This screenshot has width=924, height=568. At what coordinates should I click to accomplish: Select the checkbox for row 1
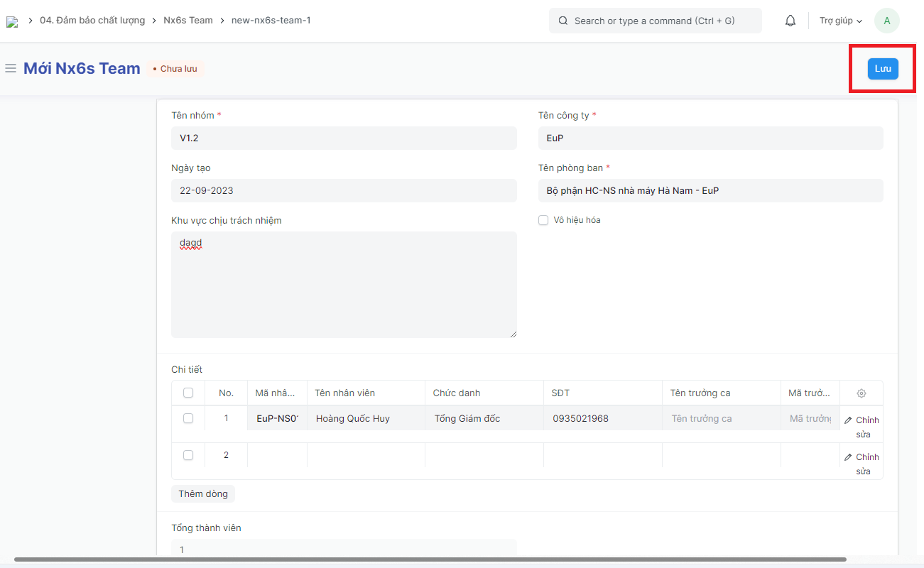coord(188,418)
